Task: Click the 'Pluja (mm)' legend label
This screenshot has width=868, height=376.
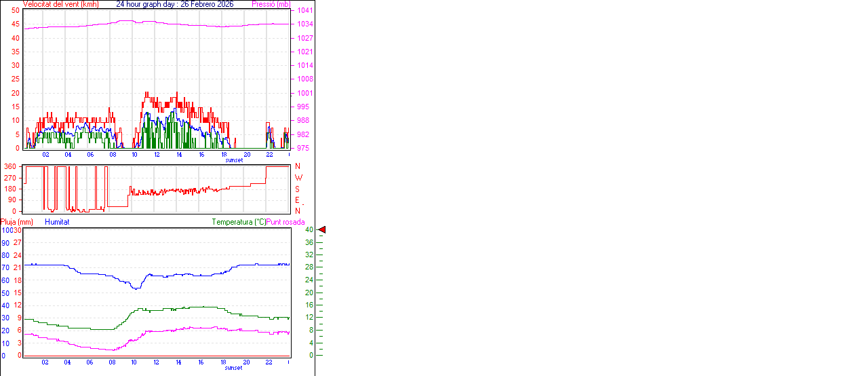Action: tap(17, 222)
